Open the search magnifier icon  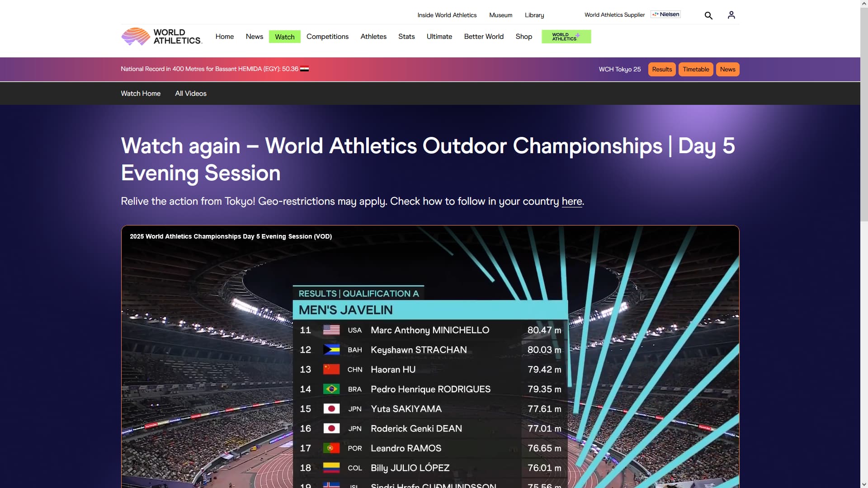pyautogui.click(x=708, y=15)
